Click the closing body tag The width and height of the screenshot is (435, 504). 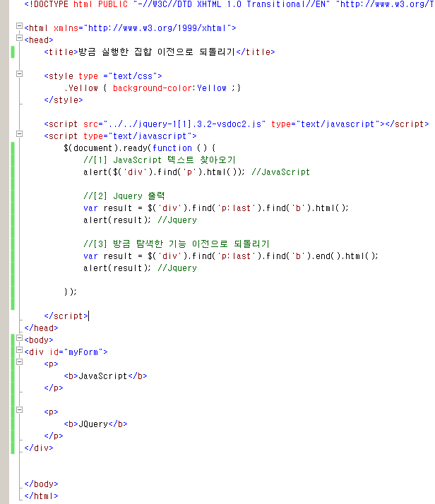pos(41,484)
